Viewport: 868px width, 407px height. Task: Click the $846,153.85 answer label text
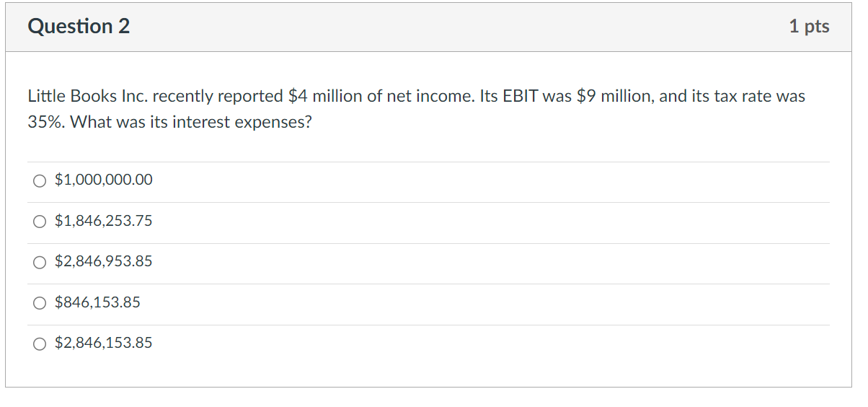click(x=97, y=302)
